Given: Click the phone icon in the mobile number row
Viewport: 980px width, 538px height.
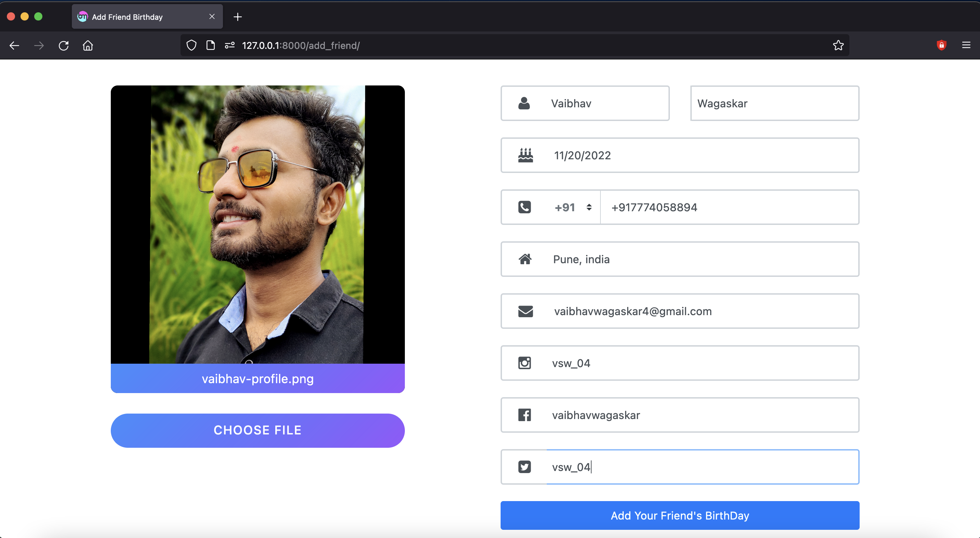Looking at the screenshot, I should (x=525, y=207).
